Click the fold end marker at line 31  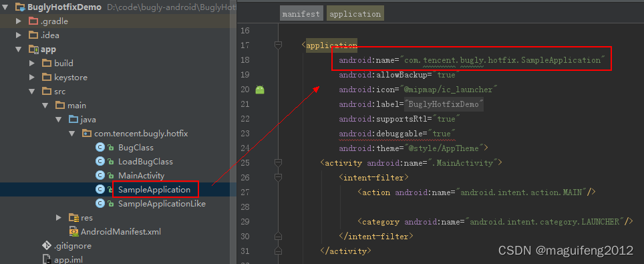coord(278,251)
